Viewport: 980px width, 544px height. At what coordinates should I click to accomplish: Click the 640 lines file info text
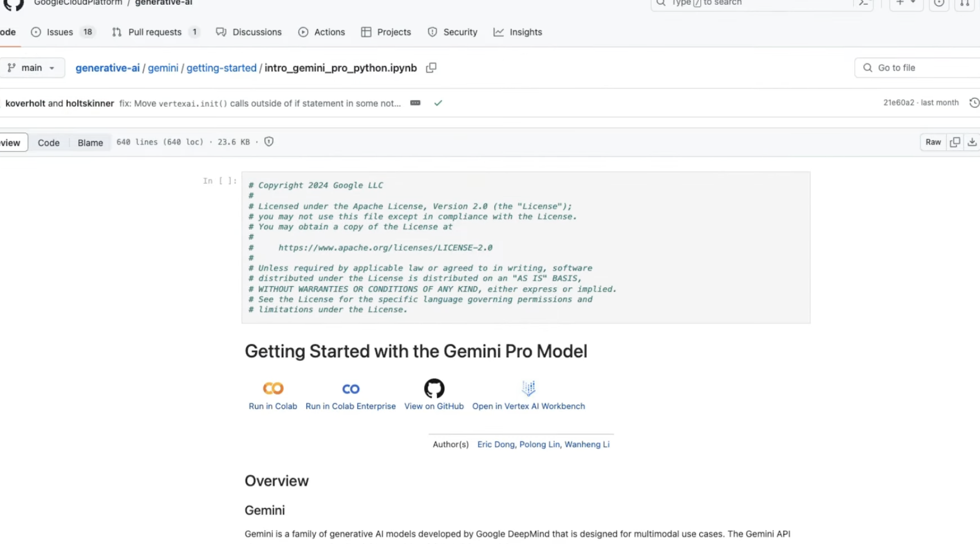click(160, 142)
